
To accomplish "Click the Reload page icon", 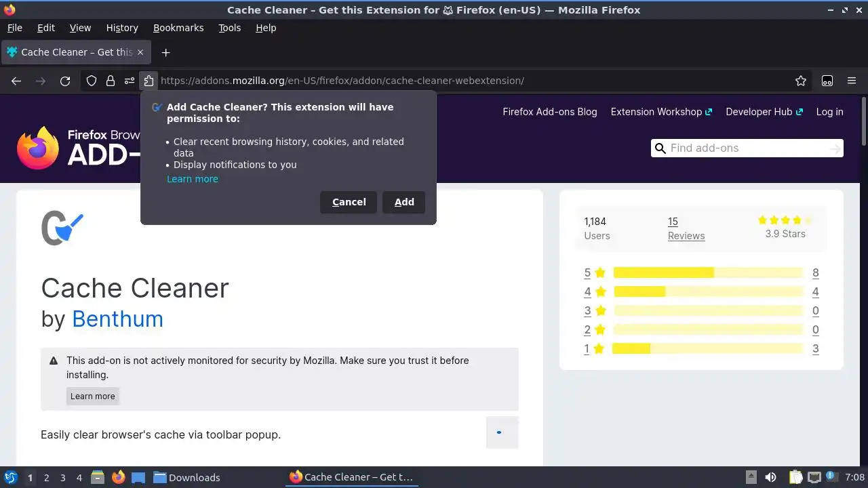I will point(65,81).
